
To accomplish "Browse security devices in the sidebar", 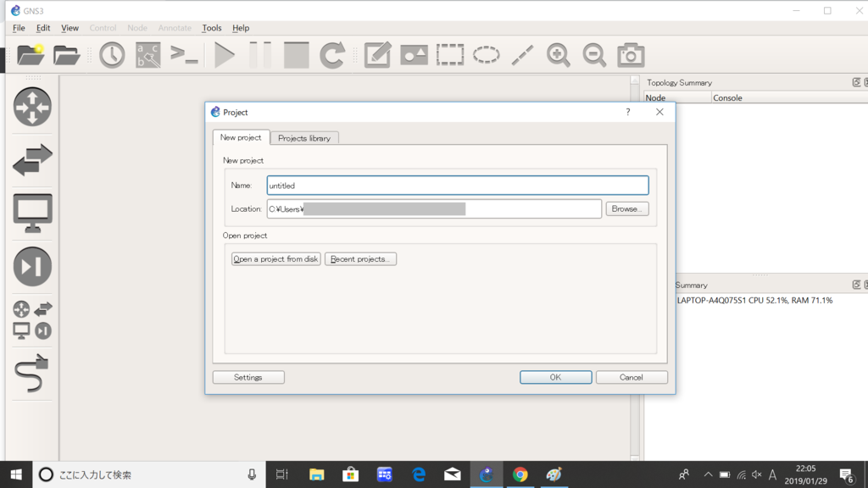I will (32, 267).
